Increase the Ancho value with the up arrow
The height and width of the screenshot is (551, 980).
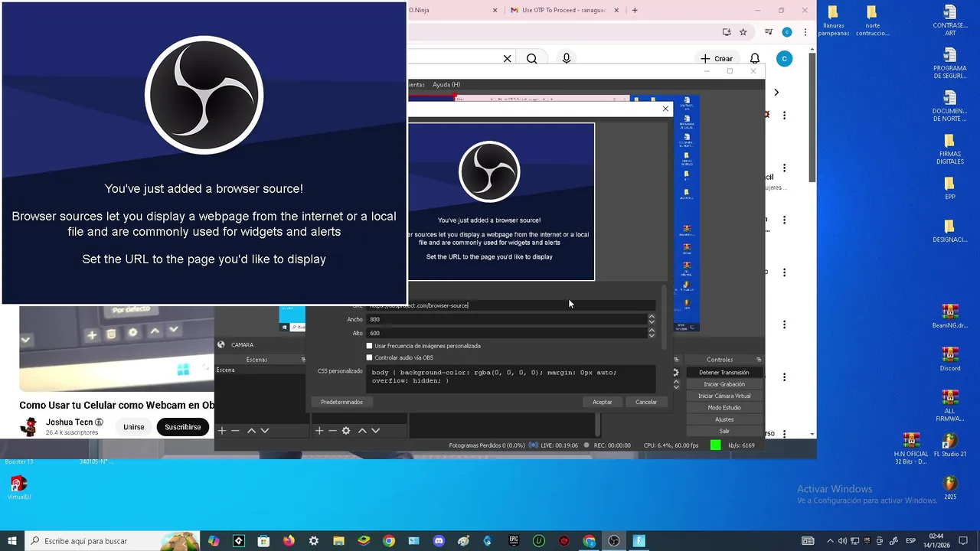[x=652, y=317]
